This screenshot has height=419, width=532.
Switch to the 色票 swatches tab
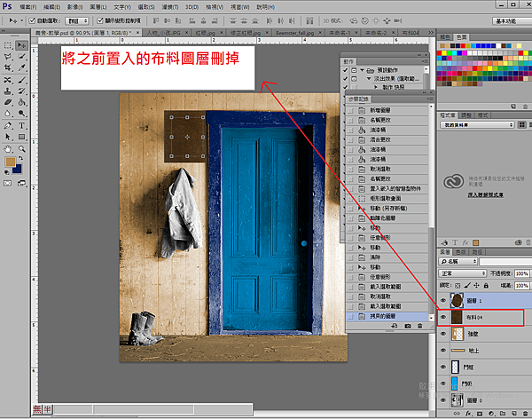(x=461, y=36)
